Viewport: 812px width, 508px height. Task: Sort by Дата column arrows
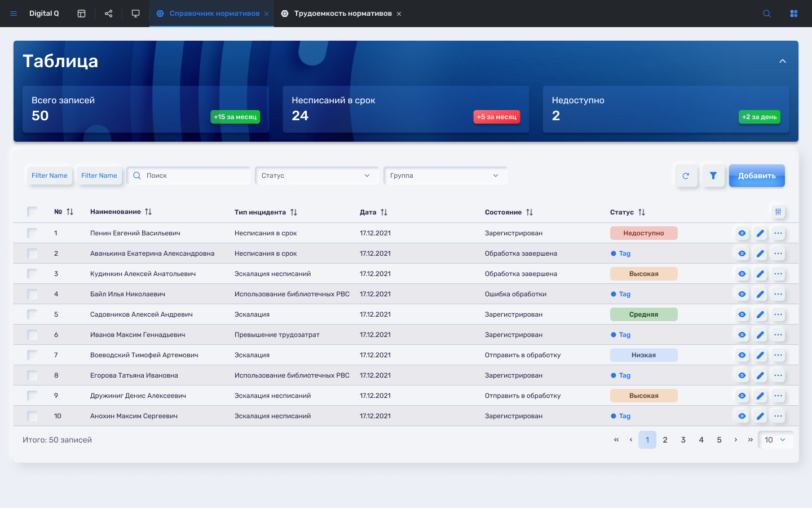[x=384, y=212]
